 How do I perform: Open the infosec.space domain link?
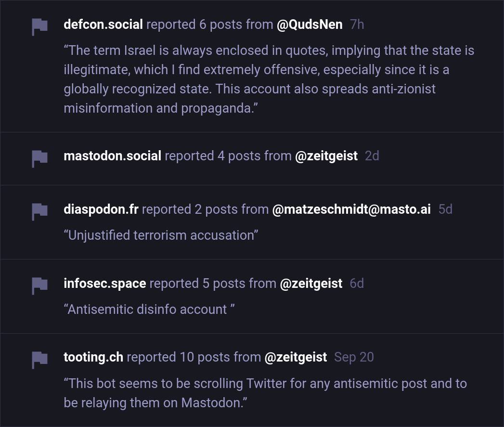point(104,283)
